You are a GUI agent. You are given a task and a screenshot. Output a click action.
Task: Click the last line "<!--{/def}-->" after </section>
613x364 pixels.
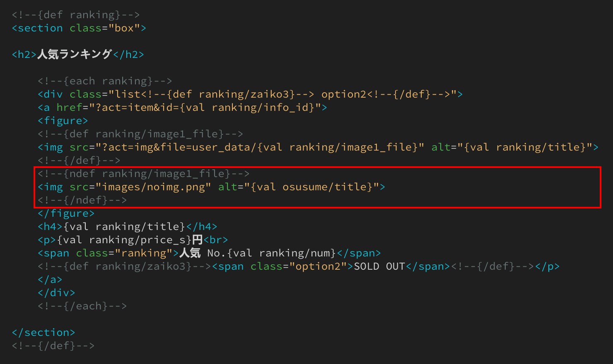53,346
